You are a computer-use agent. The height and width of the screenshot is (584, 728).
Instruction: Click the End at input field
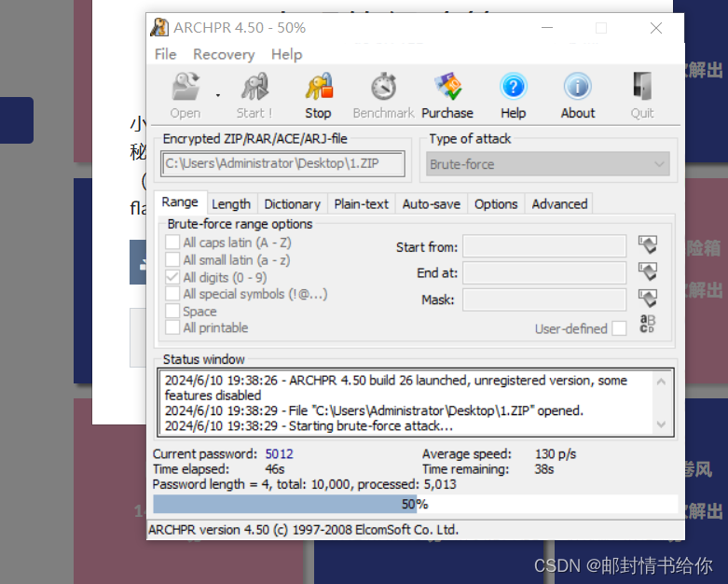[x=544, y=272]
